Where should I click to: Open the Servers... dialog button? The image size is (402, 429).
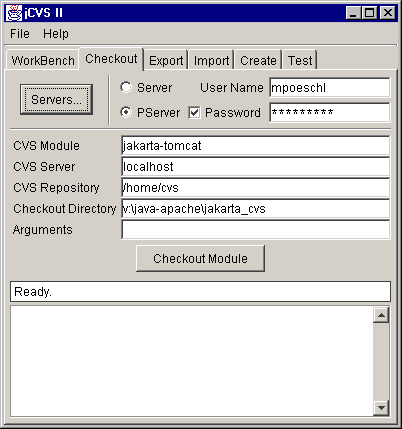56,99
